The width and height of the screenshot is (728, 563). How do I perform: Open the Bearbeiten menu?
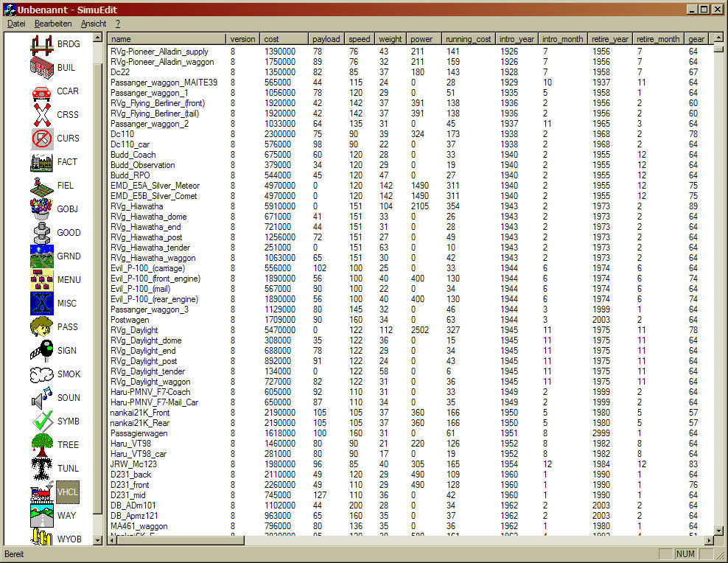tap(53, 24)
